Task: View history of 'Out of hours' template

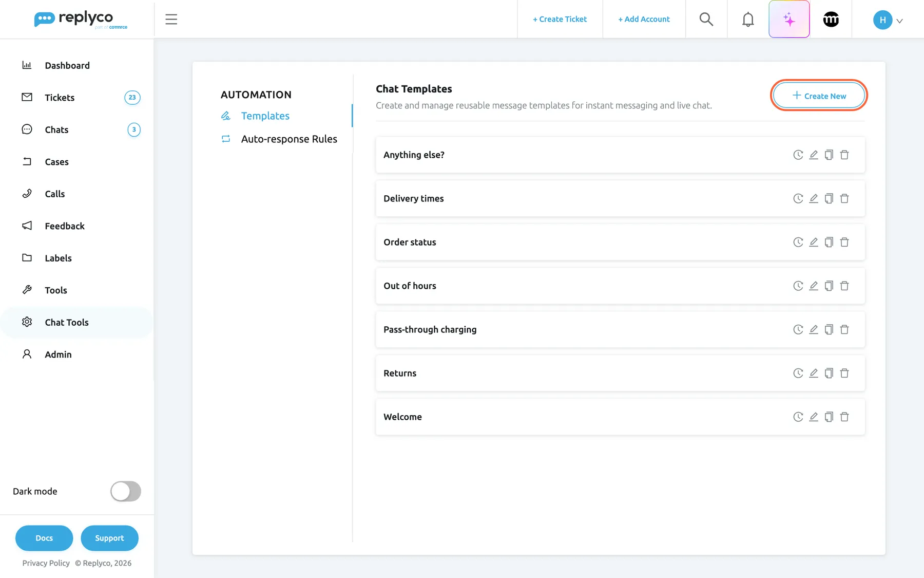Action: (798, 286)
